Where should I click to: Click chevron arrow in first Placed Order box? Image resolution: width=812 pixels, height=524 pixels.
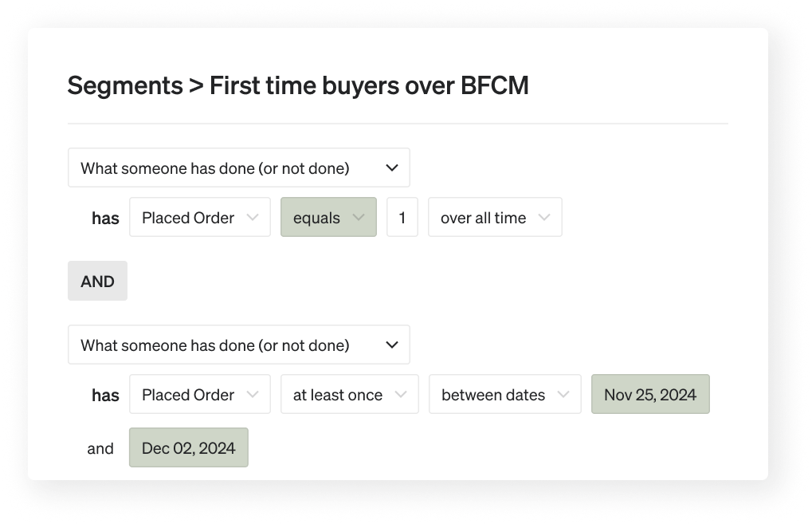[x=253, y=218]
